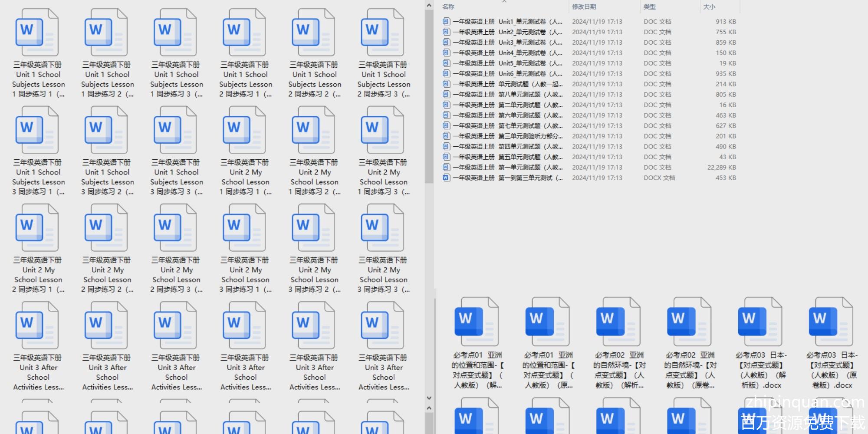Select Unit 2 Lesson 2 同步练习 3 file
This screenshot has height=434, width=868.
[176, 229]
